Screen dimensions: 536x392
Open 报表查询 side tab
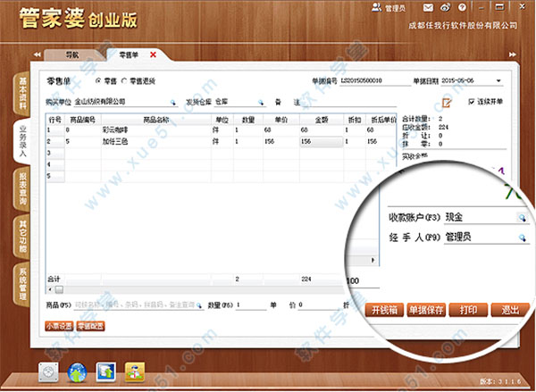(22, 188)
